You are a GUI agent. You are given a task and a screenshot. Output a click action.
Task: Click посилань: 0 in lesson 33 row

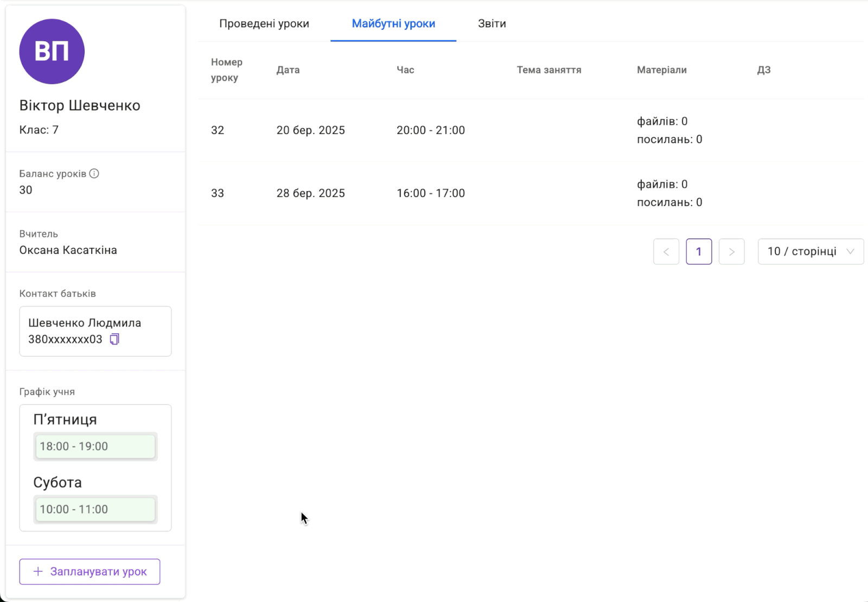669,202
